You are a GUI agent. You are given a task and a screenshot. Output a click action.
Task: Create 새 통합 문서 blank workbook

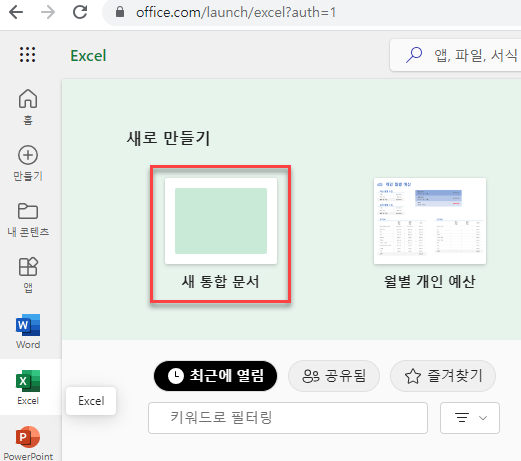coord(221,234)
